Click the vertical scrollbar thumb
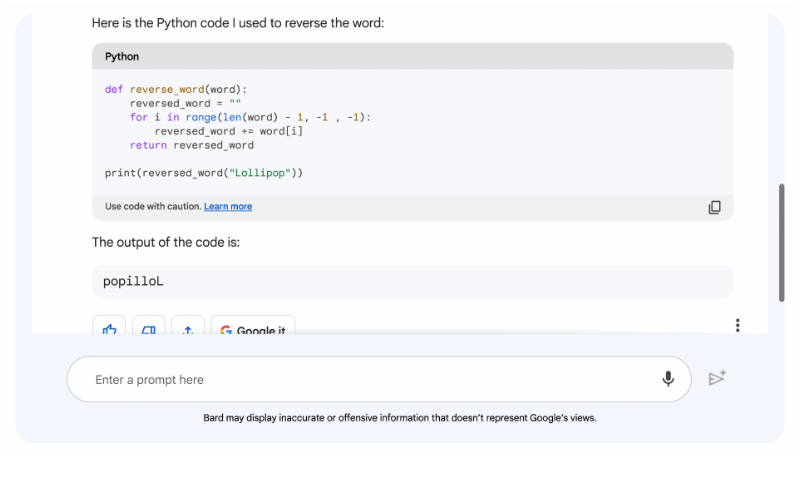The height and width of the screenshot is (491, 800). 782,243
